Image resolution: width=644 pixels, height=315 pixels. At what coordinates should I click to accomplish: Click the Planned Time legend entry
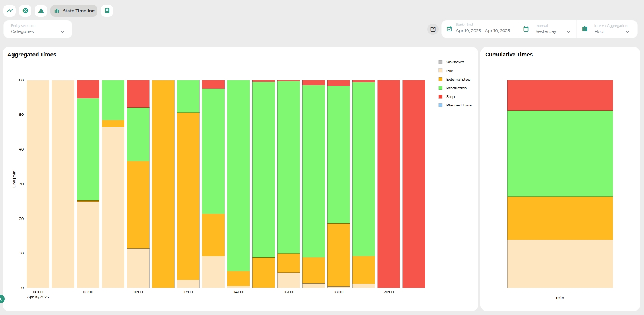point(459,105)
